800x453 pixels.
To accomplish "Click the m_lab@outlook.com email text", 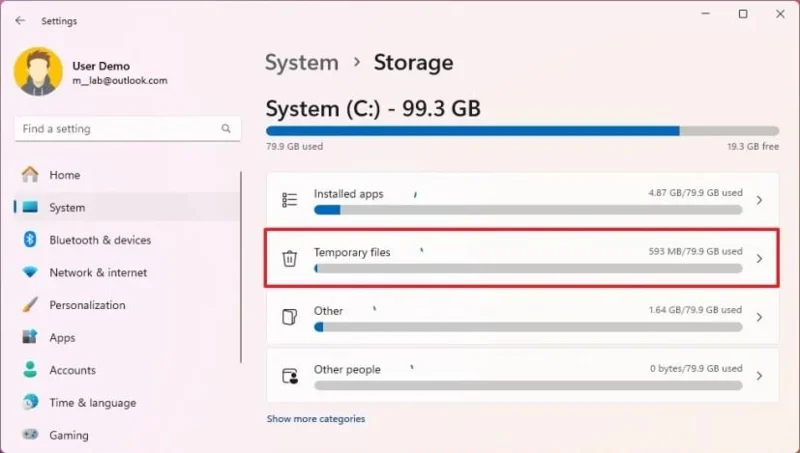I will click(120, 81).
